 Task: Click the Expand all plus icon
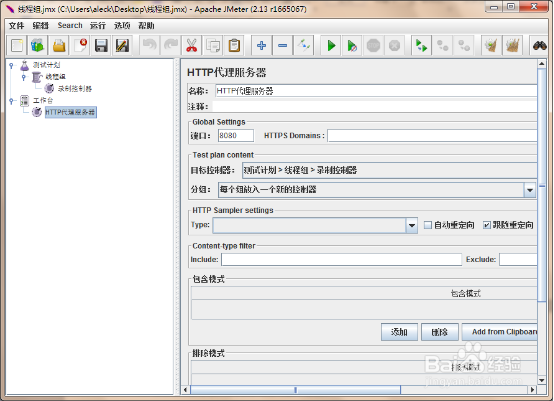[x=261, y=46]
